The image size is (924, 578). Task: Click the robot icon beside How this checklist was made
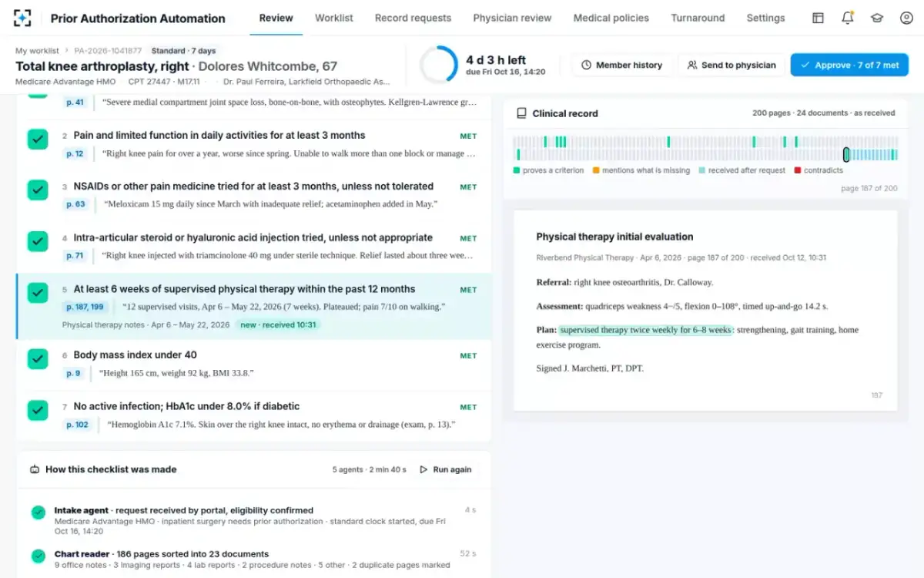point(35,469)
